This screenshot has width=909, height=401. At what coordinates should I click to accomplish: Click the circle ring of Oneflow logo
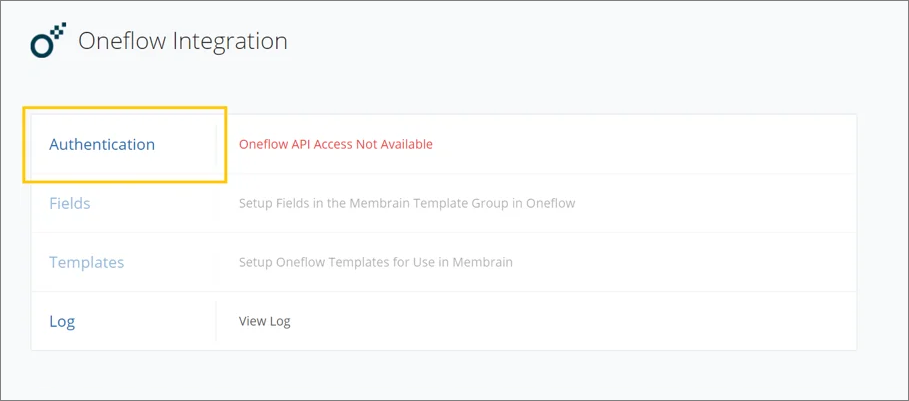[43, 46]
